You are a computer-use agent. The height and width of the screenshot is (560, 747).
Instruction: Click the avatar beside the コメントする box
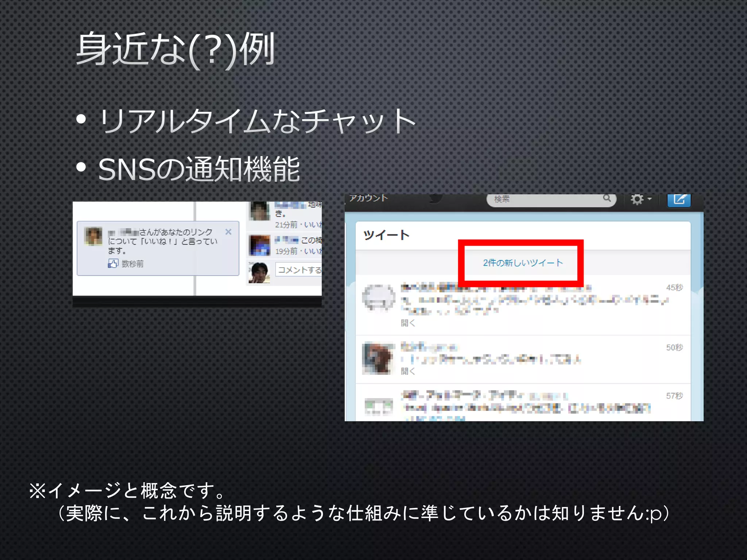[x=259, y=272]
